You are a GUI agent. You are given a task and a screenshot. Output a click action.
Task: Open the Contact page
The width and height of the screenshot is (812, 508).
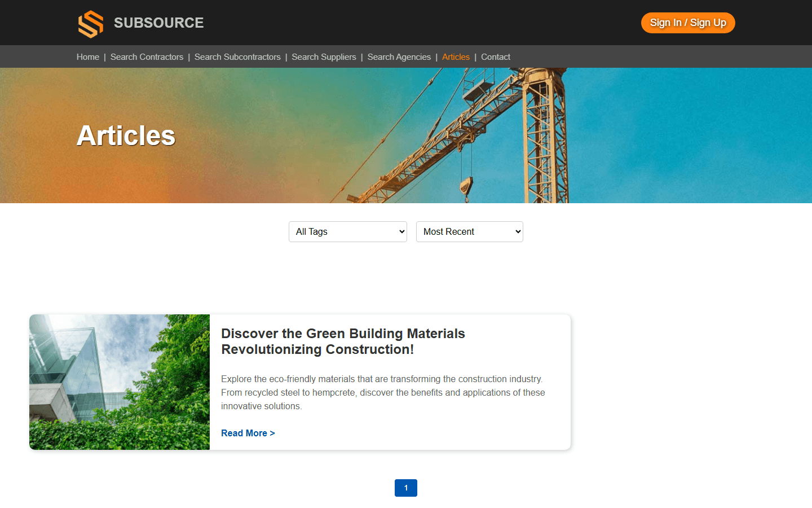click(495, 56)
